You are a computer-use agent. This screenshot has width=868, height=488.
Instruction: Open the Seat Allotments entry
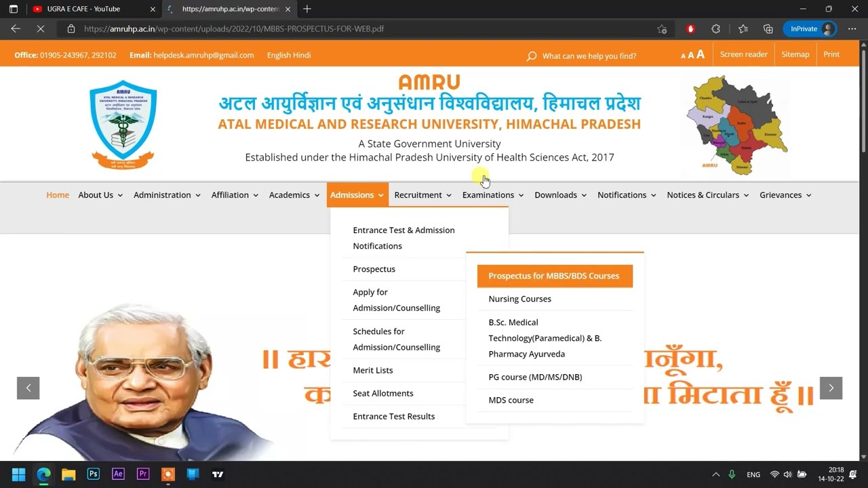point(383,393)
